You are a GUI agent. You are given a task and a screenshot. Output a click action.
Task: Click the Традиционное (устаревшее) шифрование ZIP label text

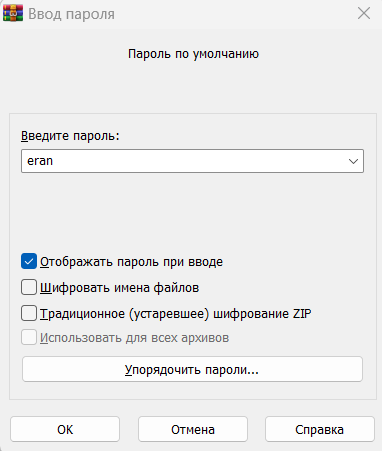pos(175,314)
